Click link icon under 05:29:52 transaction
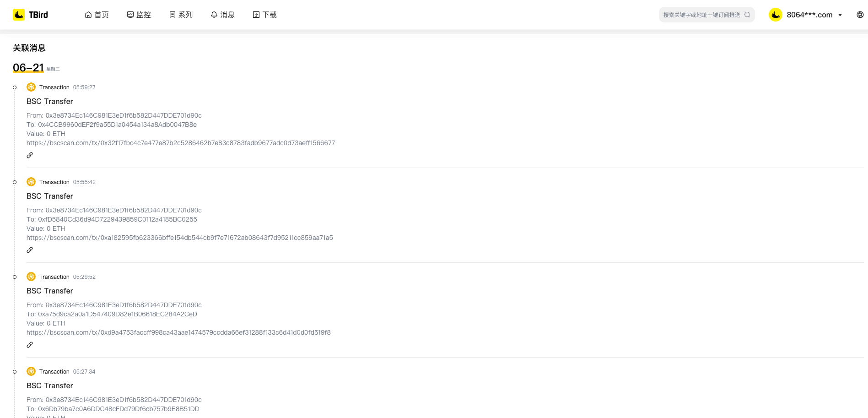This screenshot has width=868, height=418. (30, 345)
